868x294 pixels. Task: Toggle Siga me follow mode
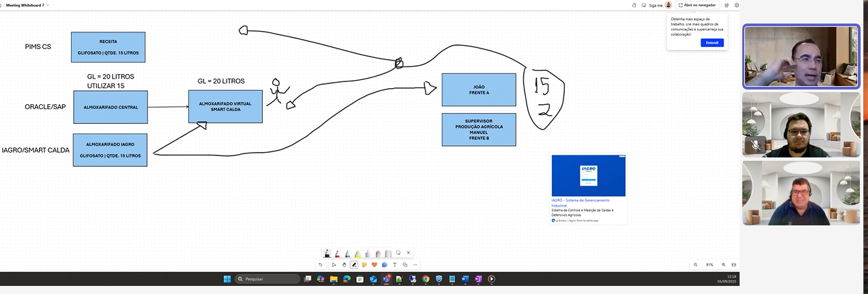652,5
